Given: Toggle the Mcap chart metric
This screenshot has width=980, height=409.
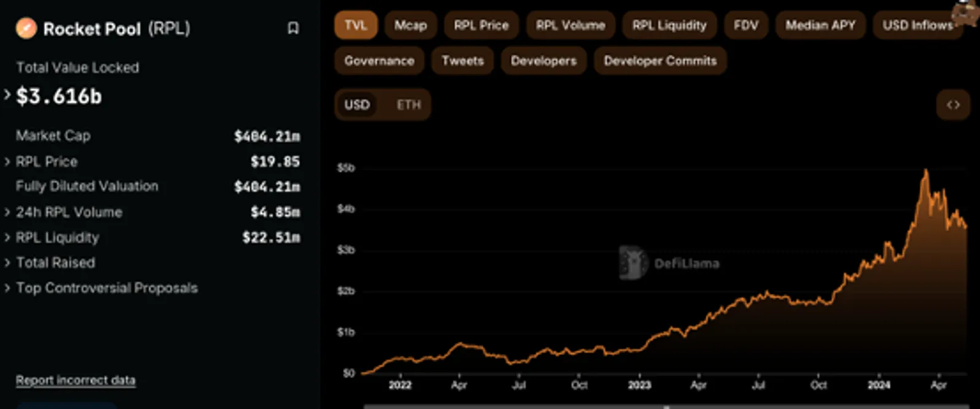Looking at the screenshot, I should click(x=410, y=26).
